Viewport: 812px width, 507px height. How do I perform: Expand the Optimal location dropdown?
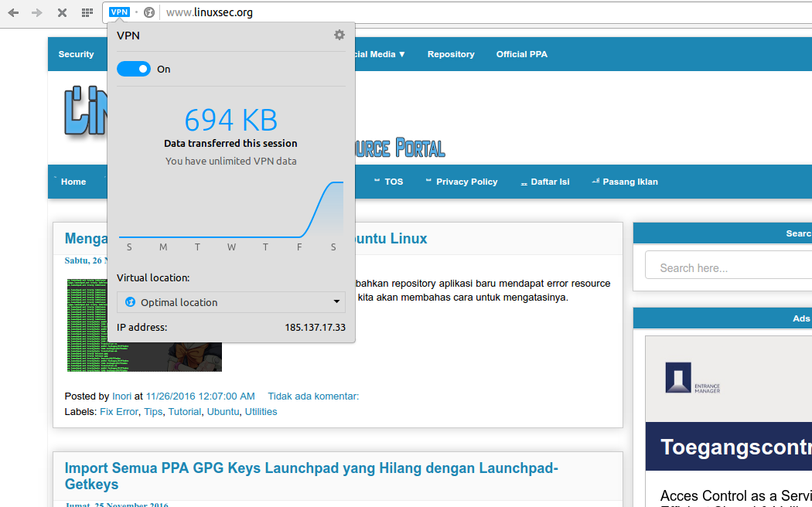pos(231,302)
